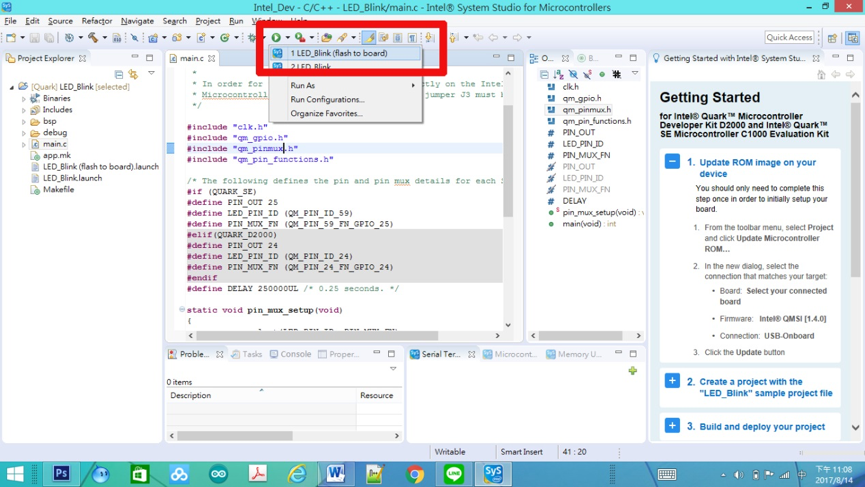
Task: Open the File menu
Action: pyautogui.click(x=10, y=21)
